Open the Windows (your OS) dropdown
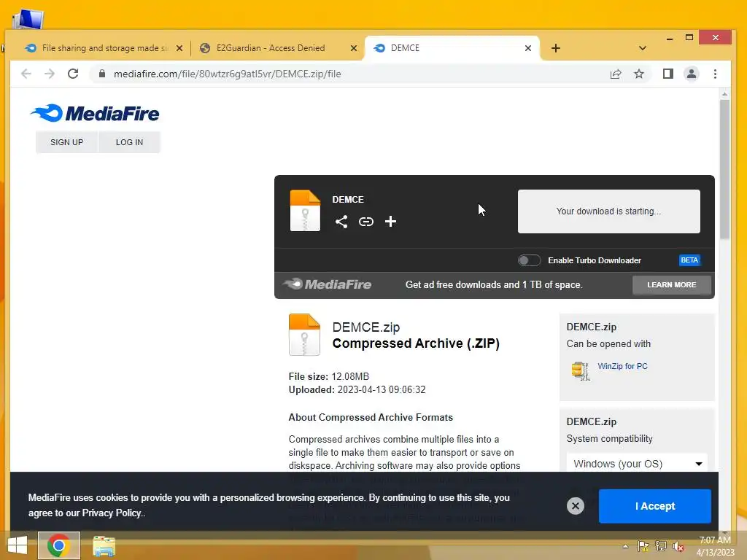 pos(637,463)
